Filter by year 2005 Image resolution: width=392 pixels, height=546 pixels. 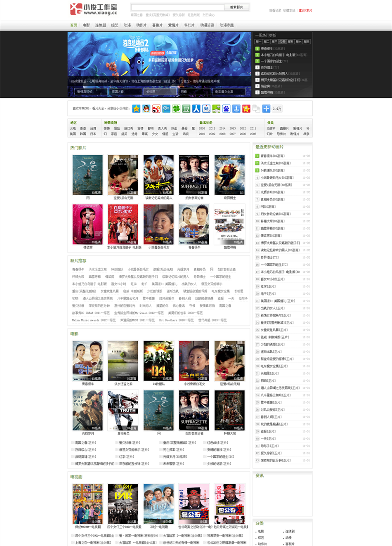tap(253, 134)
